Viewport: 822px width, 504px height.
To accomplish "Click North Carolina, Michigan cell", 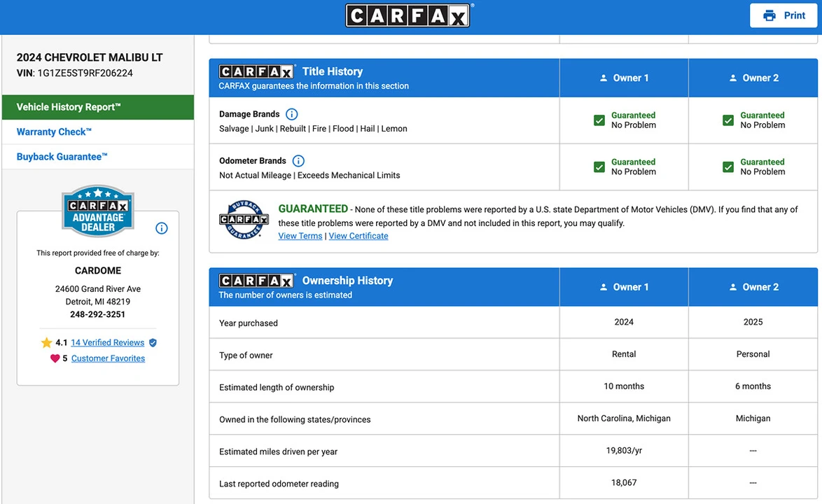I will pos(624,418).
